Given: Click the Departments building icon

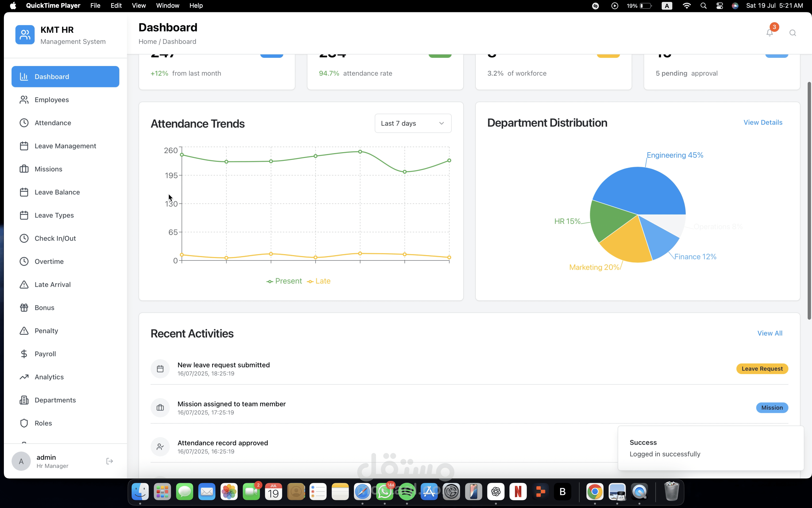Looking at the screenshot, I should click(24, 400).
